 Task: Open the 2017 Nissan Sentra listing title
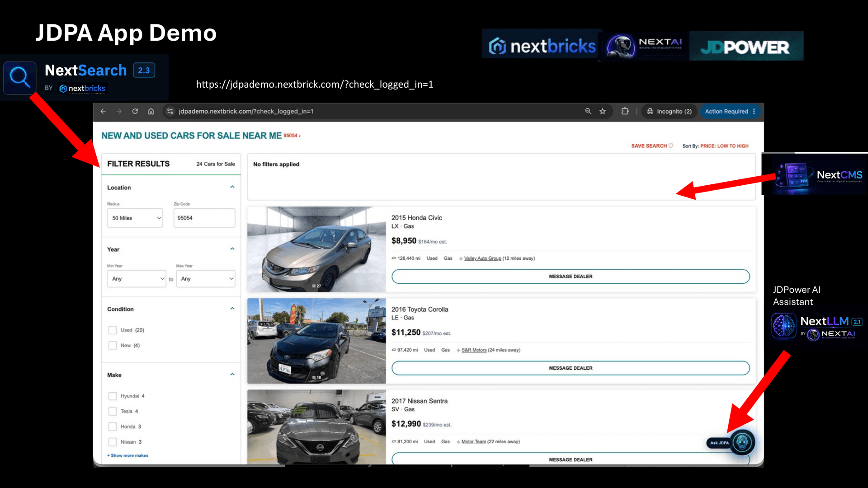(420, 401)
